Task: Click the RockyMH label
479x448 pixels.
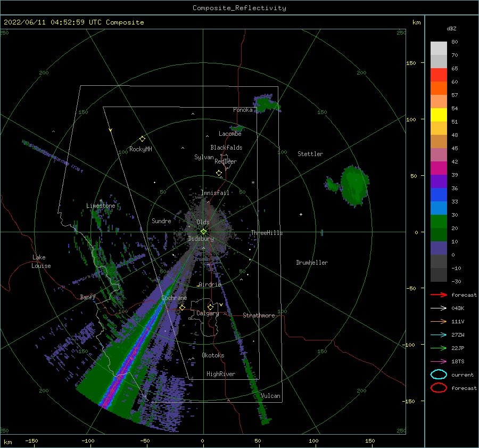Action: point(141,149)
